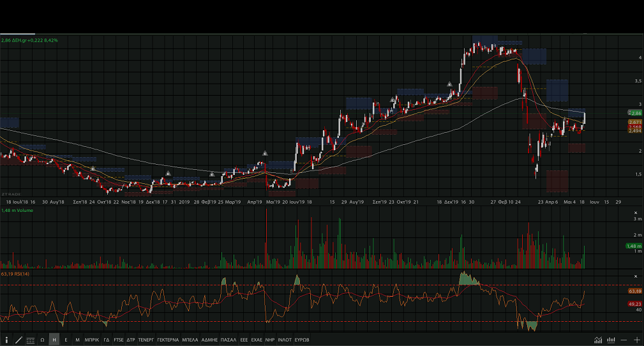
Task: Open the data table list icon
Action: [31, 340]
